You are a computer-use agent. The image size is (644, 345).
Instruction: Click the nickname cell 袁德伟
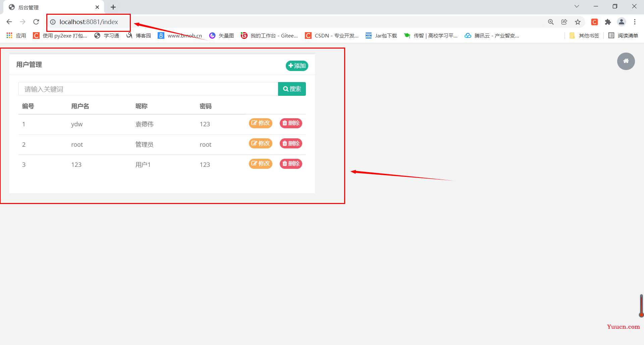coord(145,124)
